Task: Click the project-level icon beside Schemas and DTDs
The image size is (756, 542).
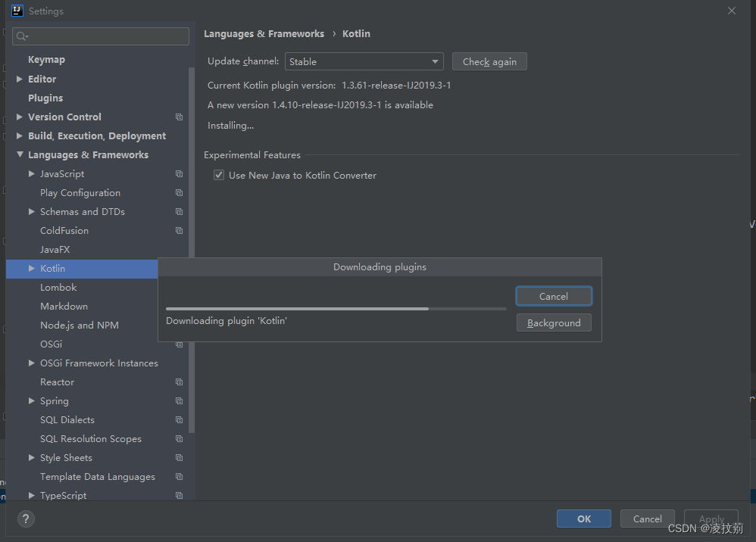Action: (179, 211)
